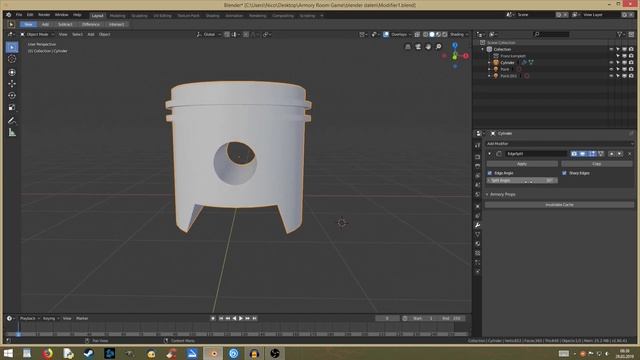Toggle the Sharp Edges checkbox
This screenshot has width=640, height=360.
[564, 173]
